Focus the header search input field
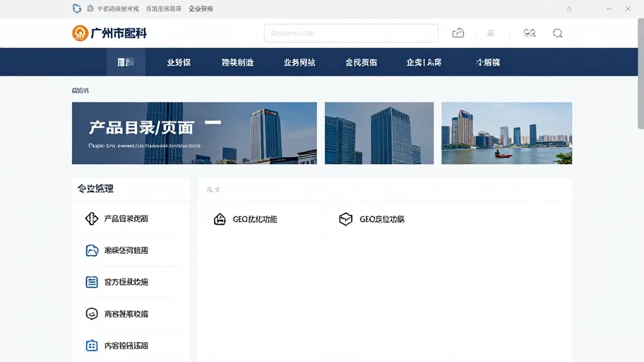Image resolution: width=644 pixels, height=362 pixels. 351,33
